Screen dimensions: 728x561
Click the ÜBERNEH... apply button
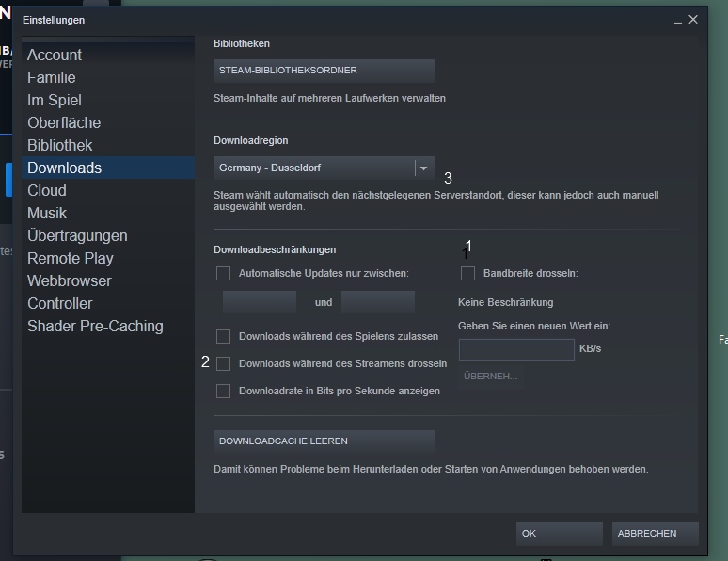[491, 376]
